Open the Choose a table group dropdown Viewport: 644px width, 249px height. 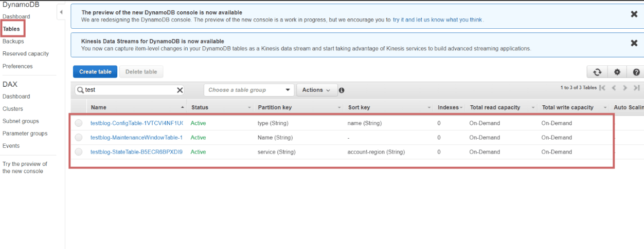click(x=249, y=90)
